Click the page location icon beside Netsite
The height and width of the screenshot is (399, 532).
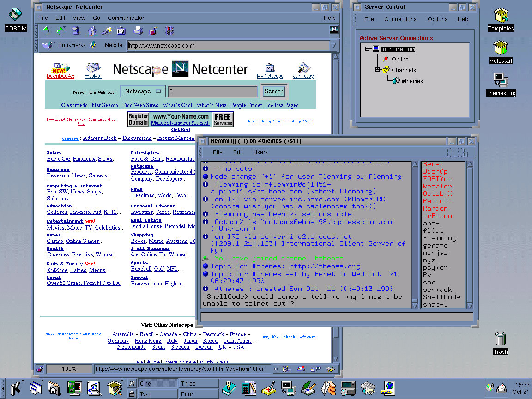pyautogui.click(x=93, y=45)
